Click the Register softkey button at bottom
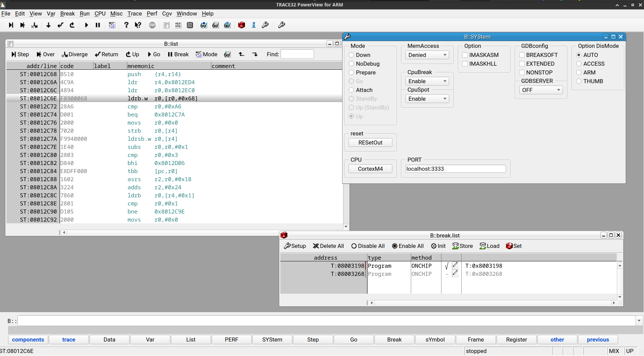This screenshot has width=644, height=356. 516,339
